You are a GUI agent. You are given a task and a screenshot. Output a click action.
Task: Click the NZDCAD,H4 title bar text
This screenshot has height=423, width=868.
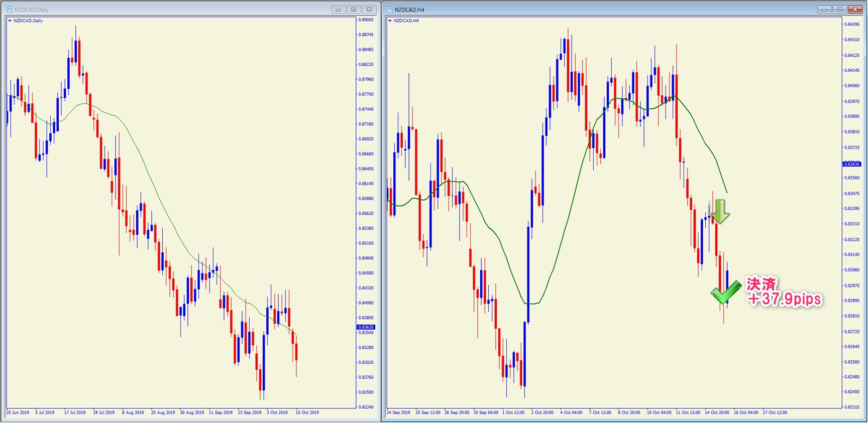(409, 10)
